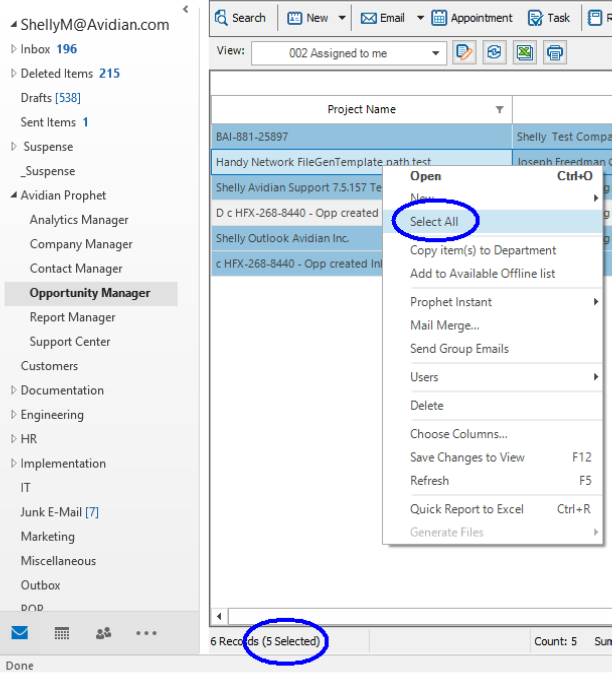The height and width of the screenshot is (673, 613).
Task: Select the D c HFX-268-8440 row
Action: pos(297,213)
